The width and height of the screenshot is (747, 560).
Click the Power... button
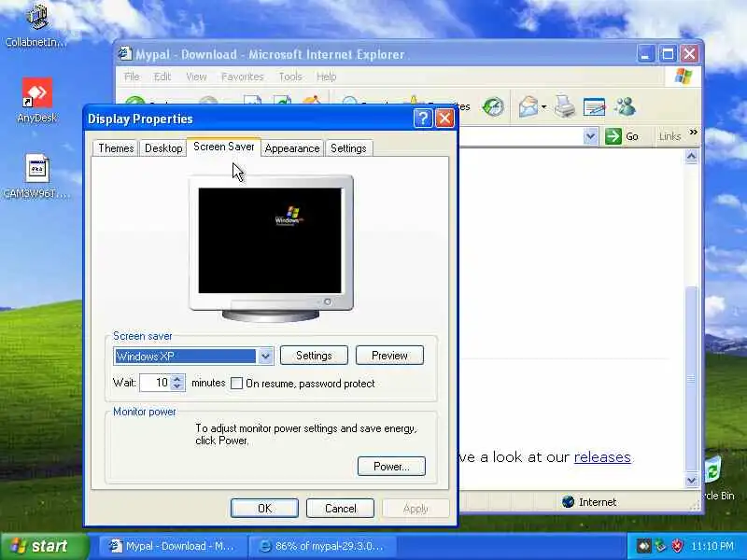(391, 466)
